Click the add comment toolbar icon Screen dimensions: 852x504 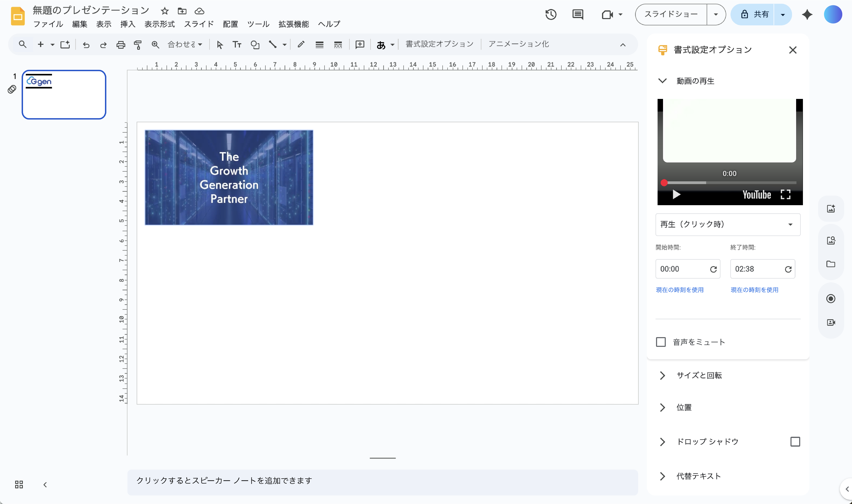360,44
